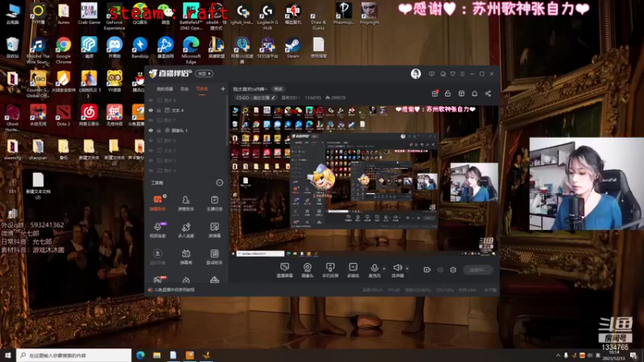Click the message icon in title bar

tap(431, 74)
